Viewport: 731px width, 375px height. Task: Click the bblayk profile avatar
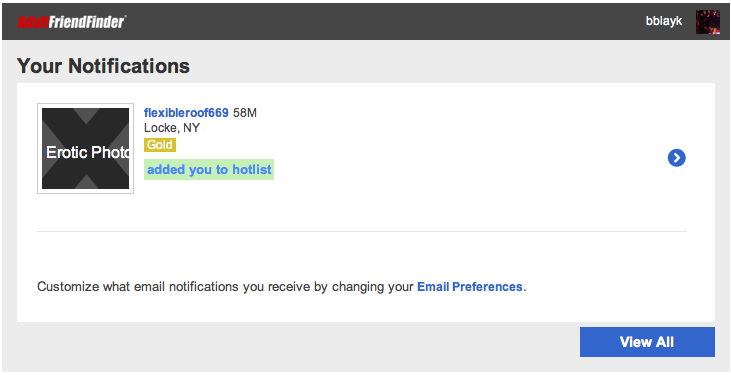[x=708, y=22]
